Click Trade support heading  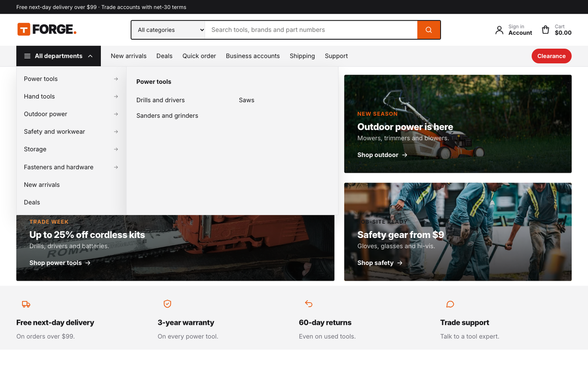(x=465, y=323)
